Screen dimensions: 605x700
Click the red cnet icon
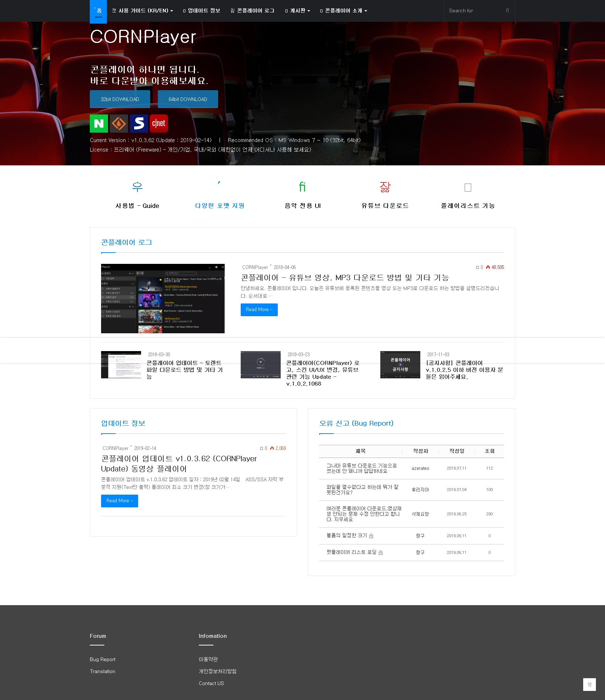(159, 124)
